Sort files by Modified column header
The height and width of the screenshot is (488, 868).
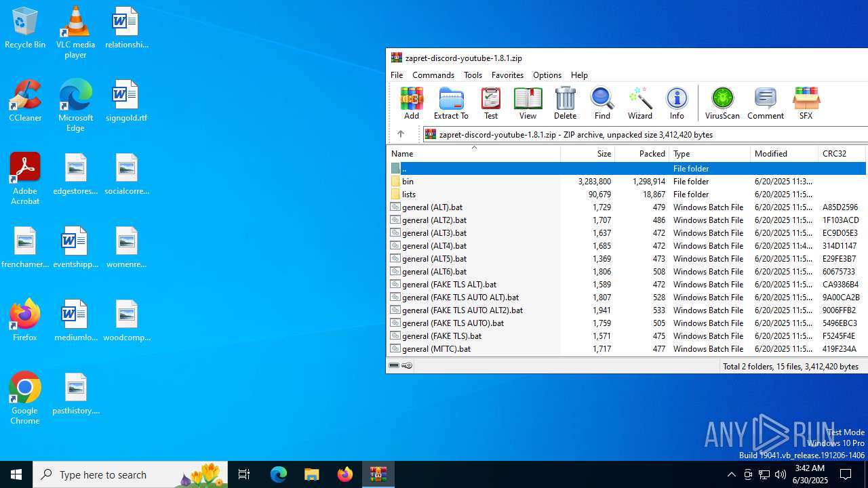[785, 153]
